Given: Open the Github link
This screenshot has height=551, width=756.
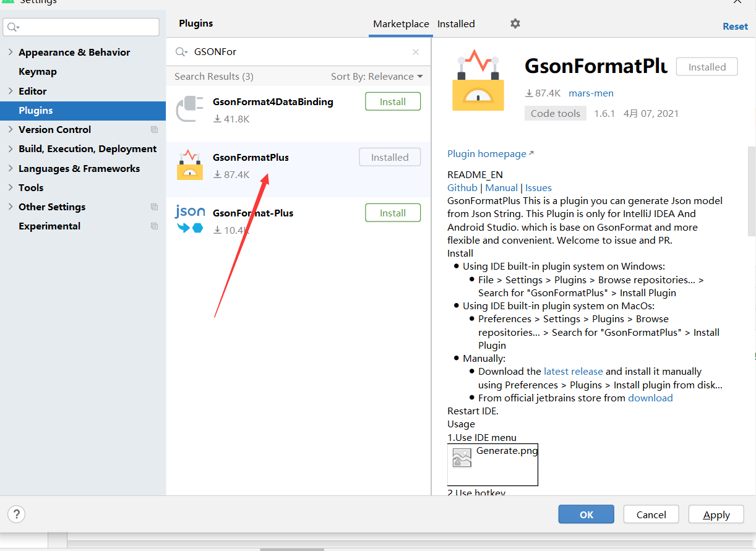Looking at the screenshot, I should pos(462,188).
